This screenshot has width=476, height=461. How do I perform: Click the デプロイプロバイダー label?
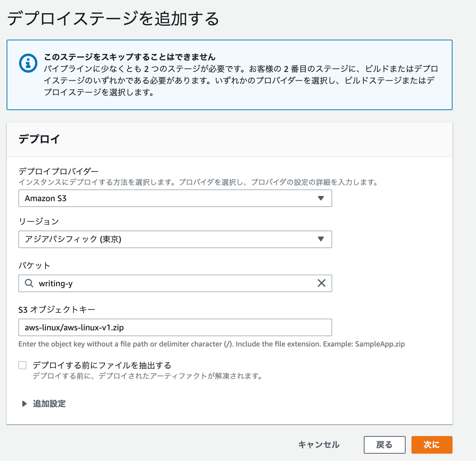(x=59, y=171)
